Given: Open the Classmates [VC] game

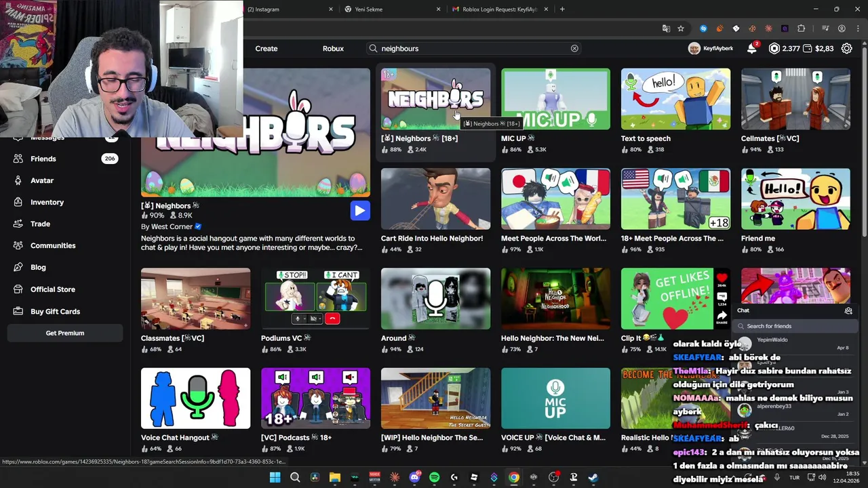Looking at the screenshot, I should 195,298.
